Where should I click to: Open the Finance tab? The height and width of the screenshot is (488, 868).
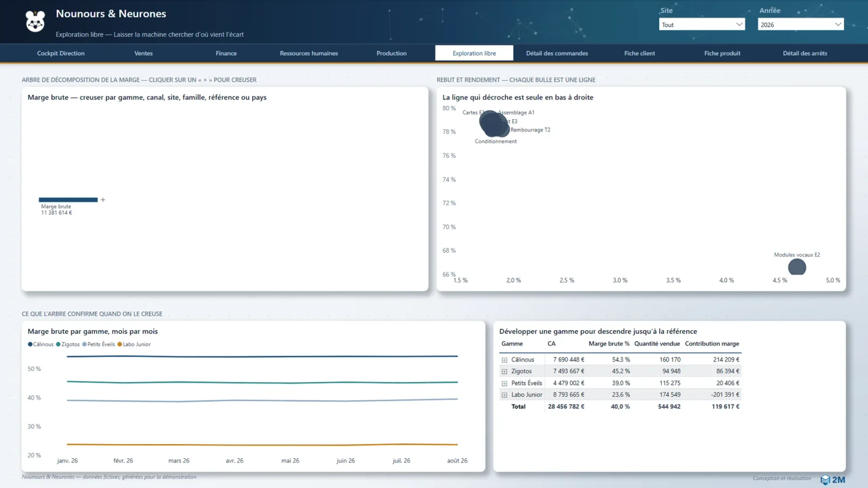tap(226, 53)
